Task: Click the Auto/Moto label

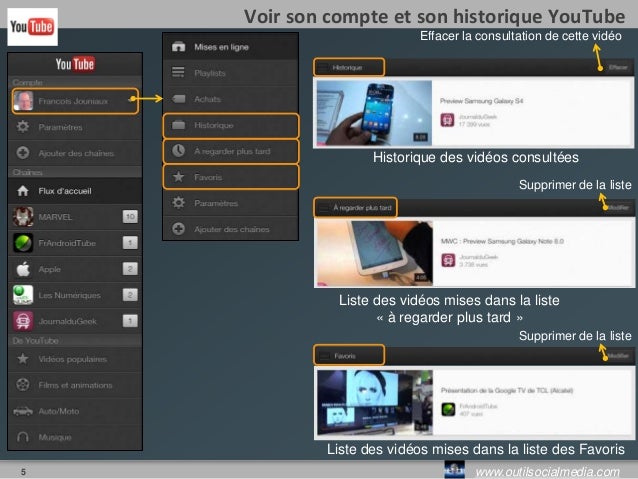Action: click(59, 411)
